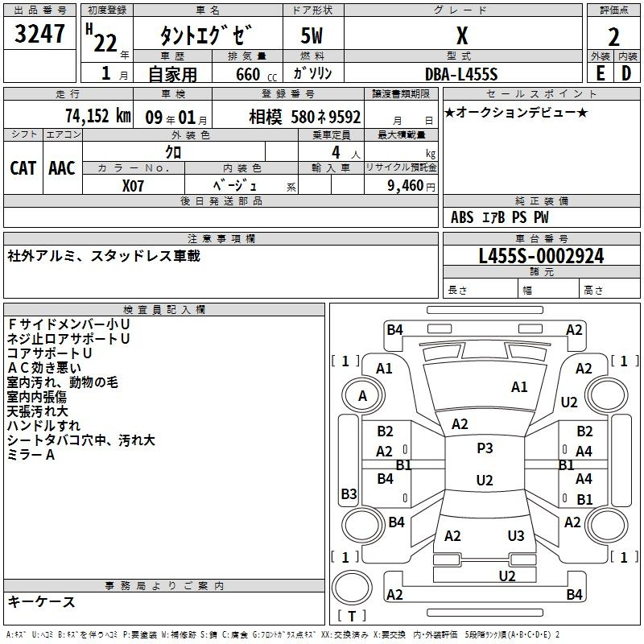644x644 pixels.
Task: Click the seating capacity "4 人"
Action: point(345,153)
